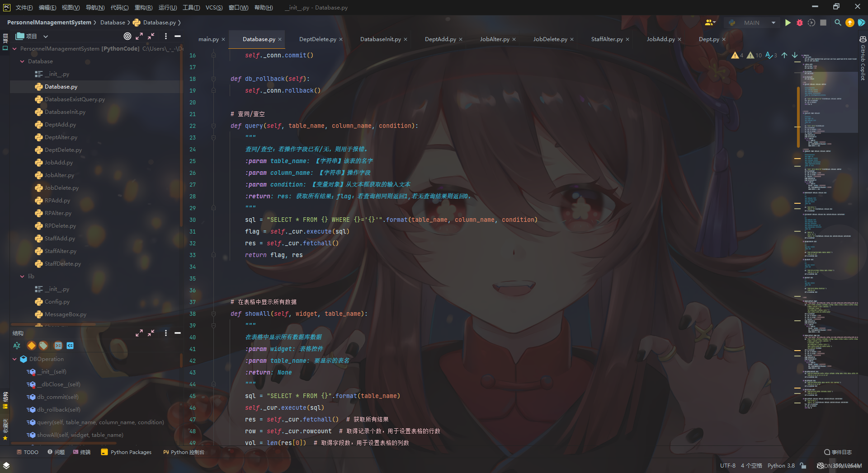Image resolution: width=868 pixels, height=473 pixels.
Task: Open the Code With Me users dropdown
Action: click(x=711, y=23)
